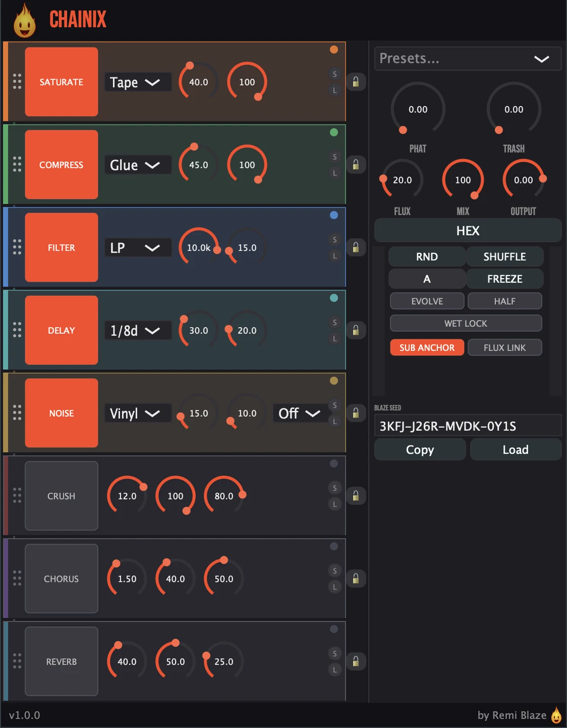567x728 pixels.
Task: Click the lock icon for FILTER module
Action: pos(356,247)
